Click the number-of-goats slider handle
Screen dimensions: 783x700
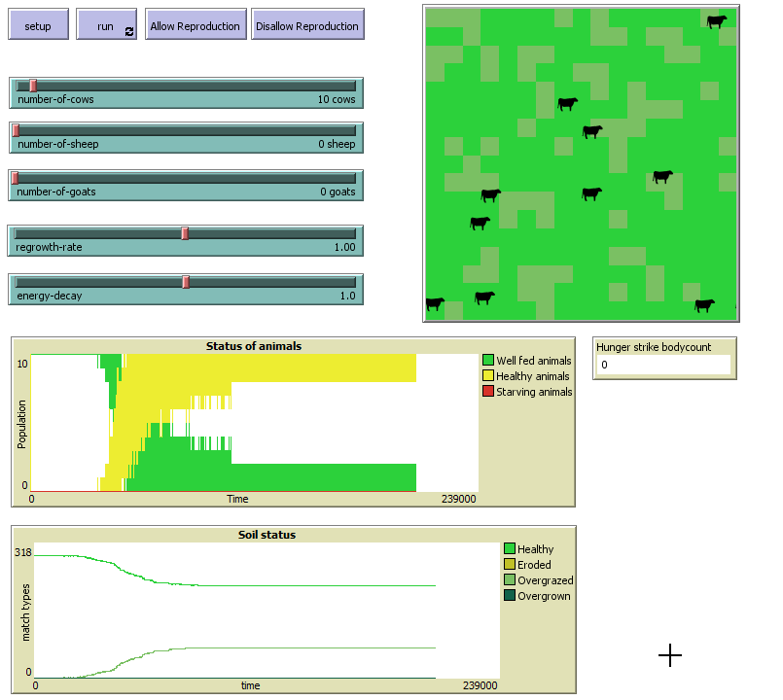coord(16,178)
